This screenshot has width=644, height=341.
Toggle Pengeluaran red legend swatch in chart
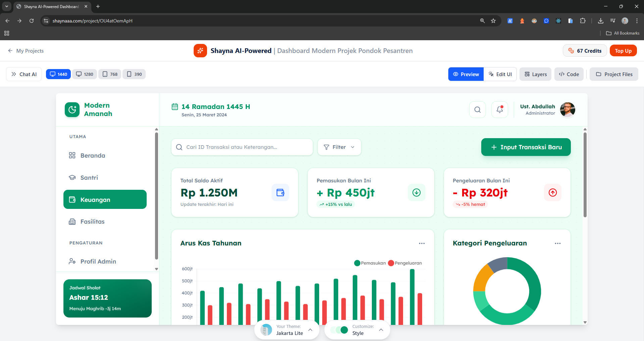(x=391, y=263)
